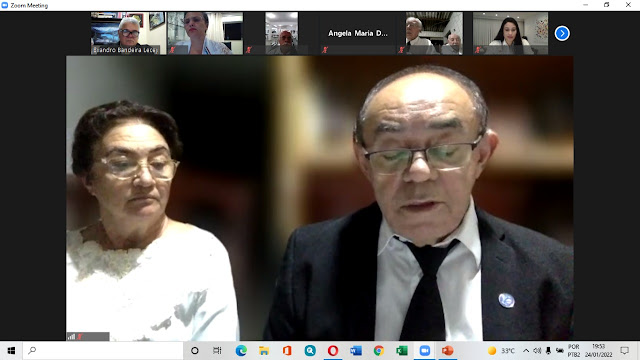Viewport: 640px width, 360px height.
Task: Click microphone icon in system tray
Action: pyautogui.click(x=548, y=351)
